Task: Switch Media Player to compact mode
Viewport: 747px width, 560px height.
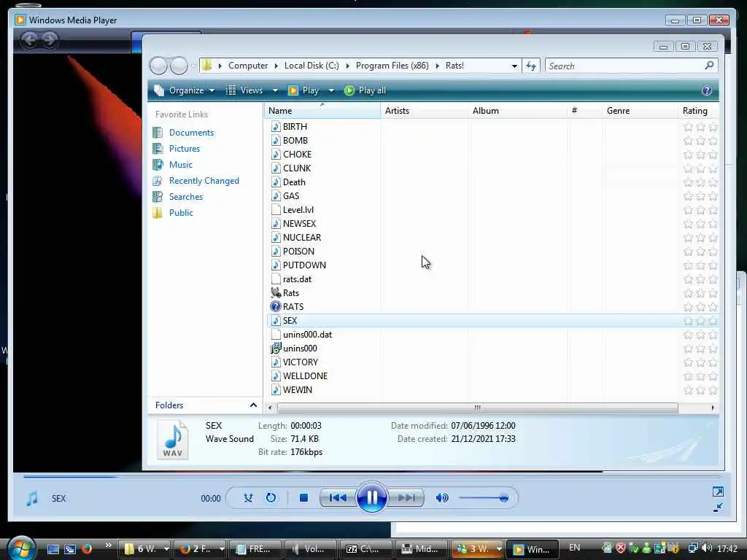Action: click(718, 507)
